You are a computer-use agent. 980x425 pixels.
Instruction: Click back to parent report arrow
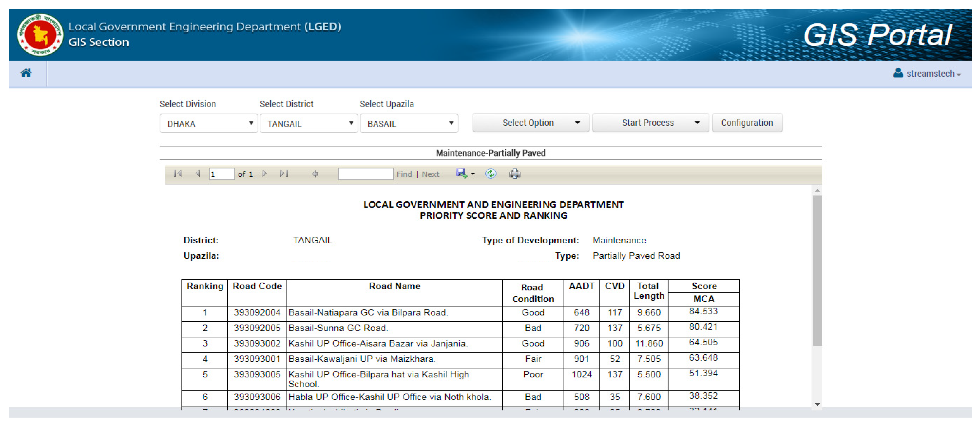[315, 174]
